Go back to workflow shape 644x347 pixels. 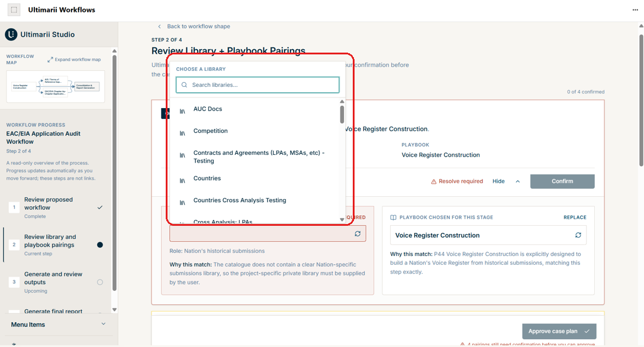(198, 26)
